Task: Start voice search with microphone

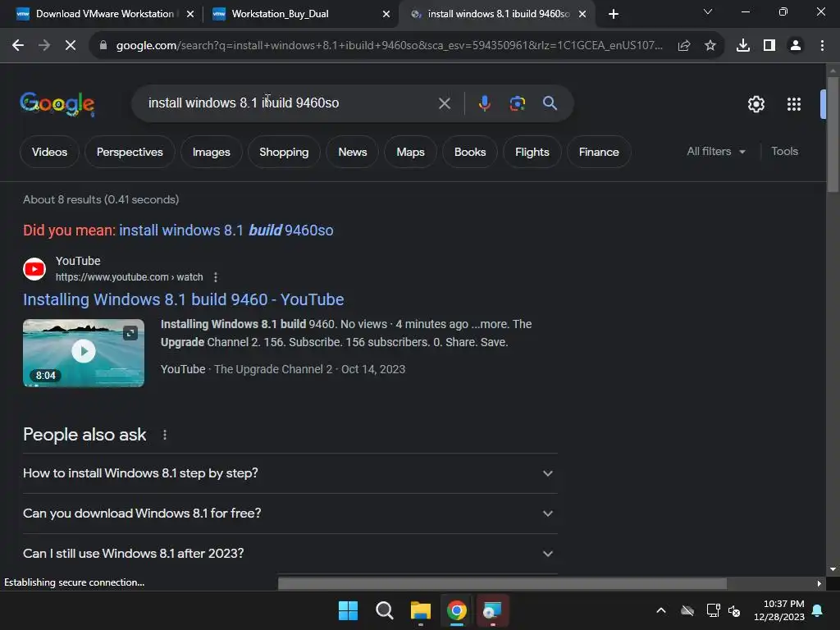Action: [484, 103]
